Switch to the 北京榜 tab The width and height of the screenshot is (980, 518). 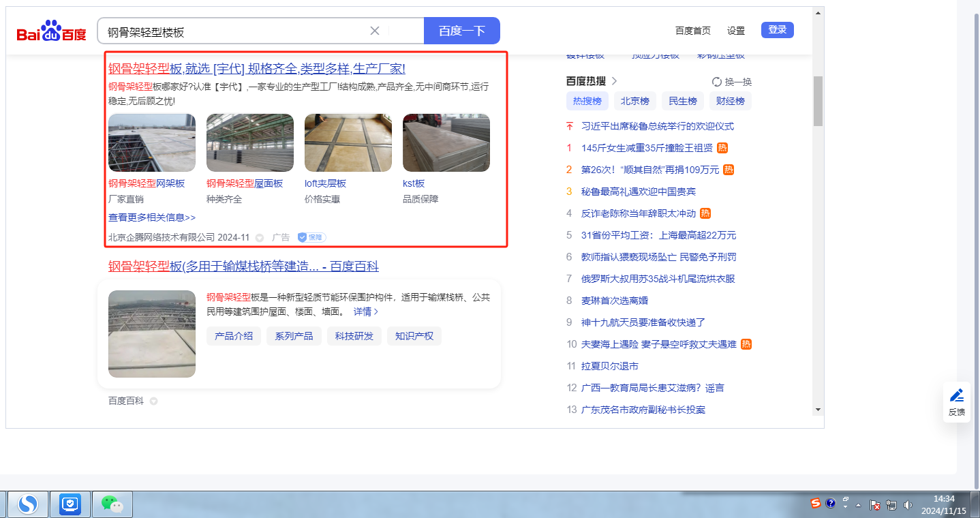click(635, 101)
